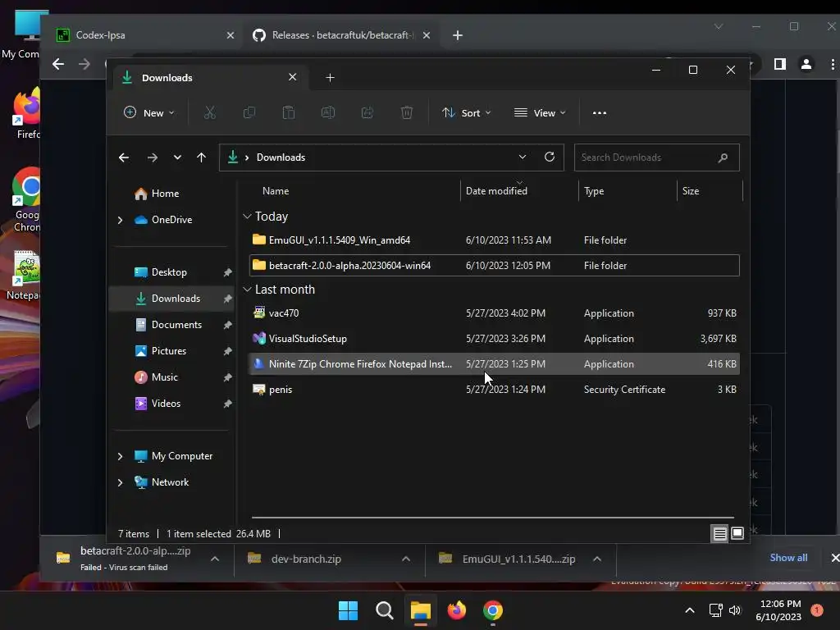This screenshot has width=840, height=630.
Task: Click the Search Downloads field
Action: (657, 157)
